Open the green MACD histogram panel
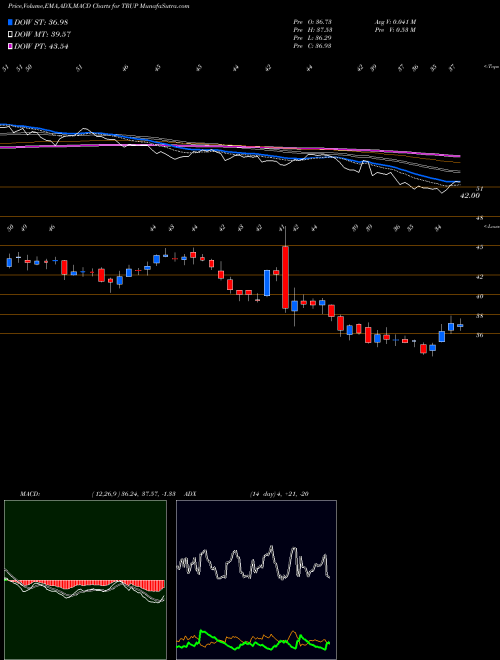Screen dimensions: 500x660 click(85, 580)
